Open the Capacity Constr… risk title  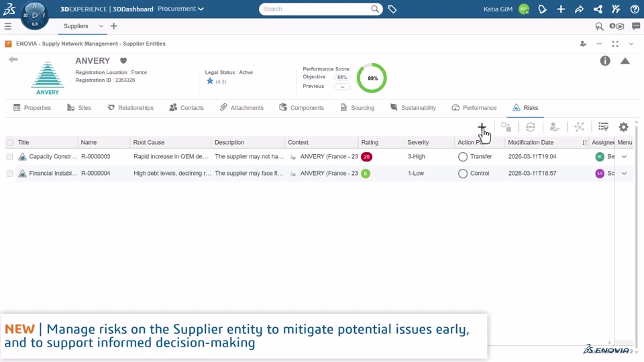pyautogui.click(x=53, y=156)
